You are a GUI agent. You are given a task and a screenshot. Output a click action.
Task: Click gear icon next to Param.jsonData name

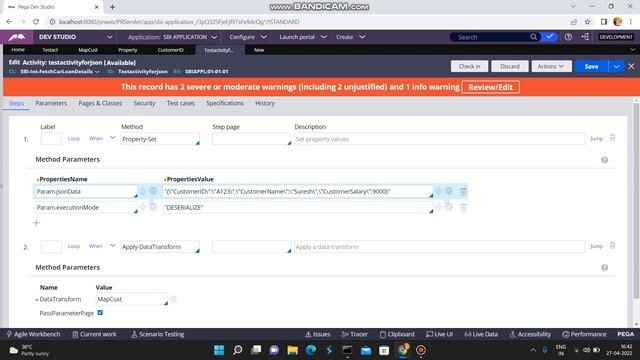click(x=153, y=191)
